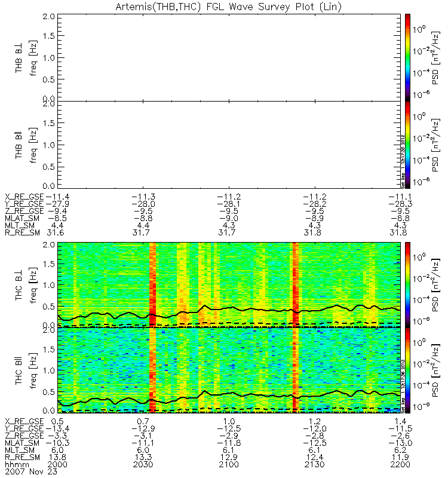Click the PSD color bar beside the THC B∥ panel
This screenshot has width=448, height=478.
pyautogui.click(x=407, y=370)
